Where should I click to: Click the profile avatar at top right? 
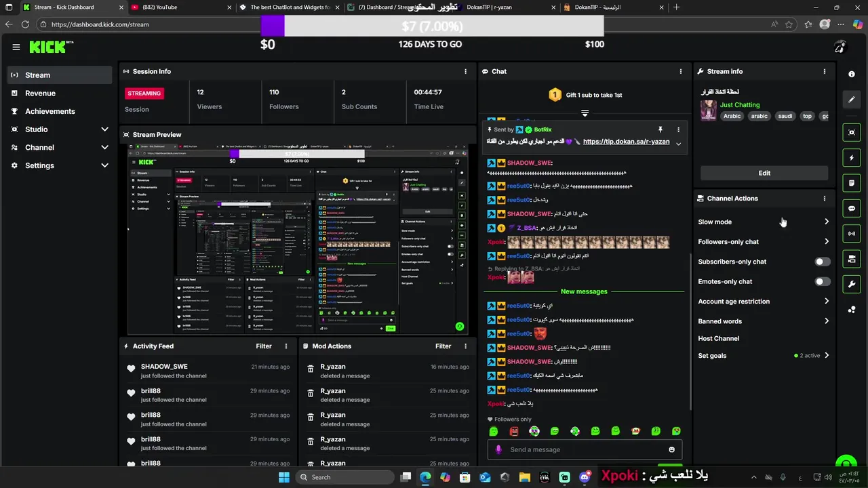coord(840,47)
